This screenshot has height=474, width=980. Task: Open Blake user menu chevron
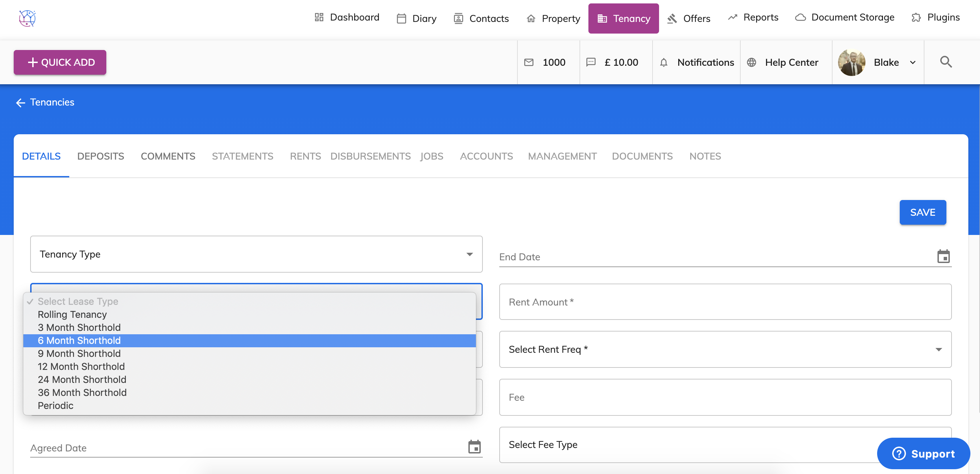tap(913, 63)
